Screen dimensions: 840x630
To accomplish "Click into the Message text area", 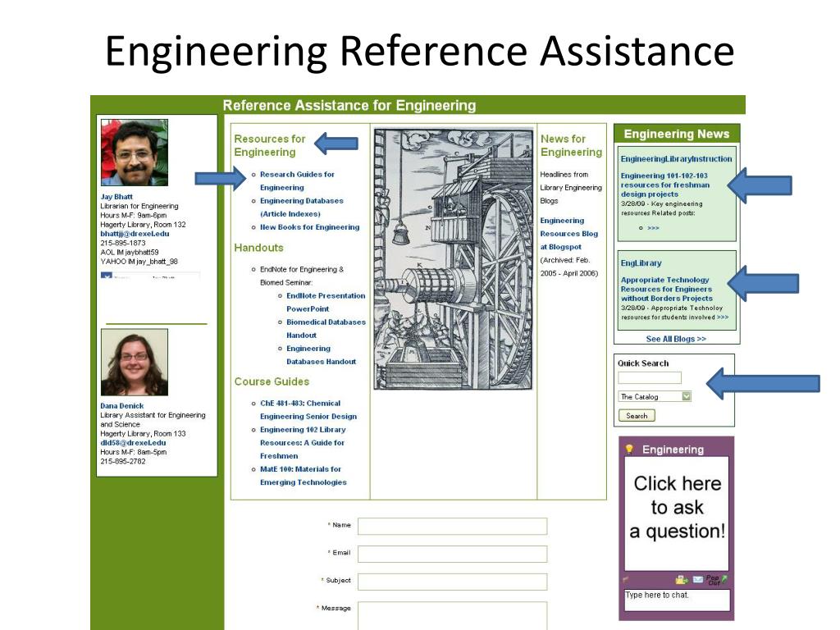I will click(452, 616).
